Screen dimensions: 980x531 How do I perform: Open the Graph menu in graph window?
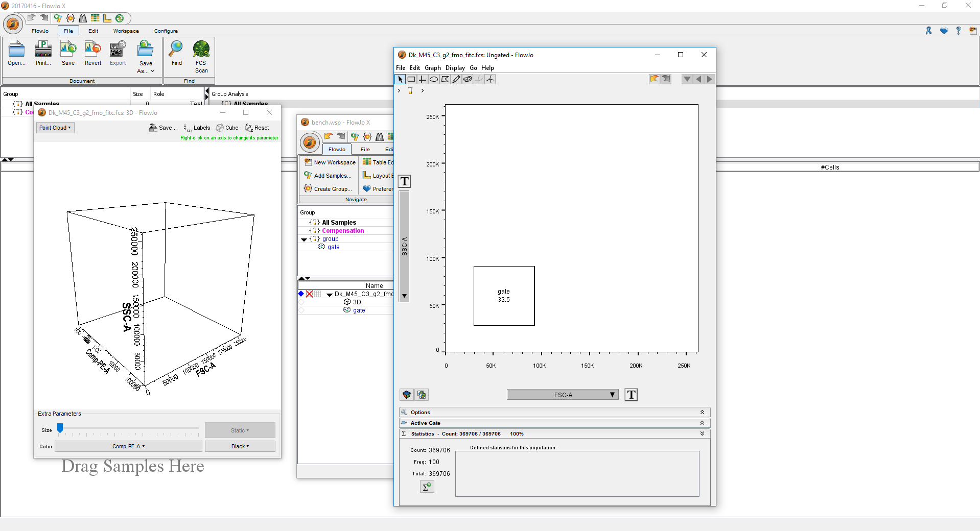pyautogui.click(x=432, y=68)
